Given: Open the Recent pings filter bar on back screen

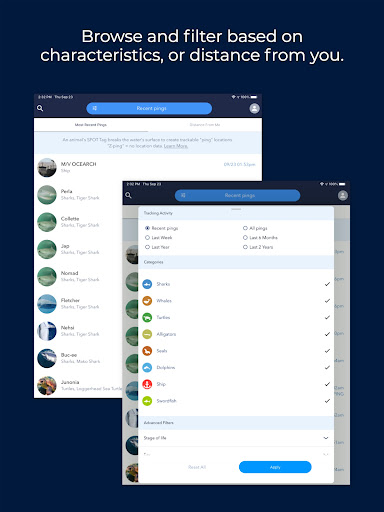Looking at the screenshot, I should (149, 108).
